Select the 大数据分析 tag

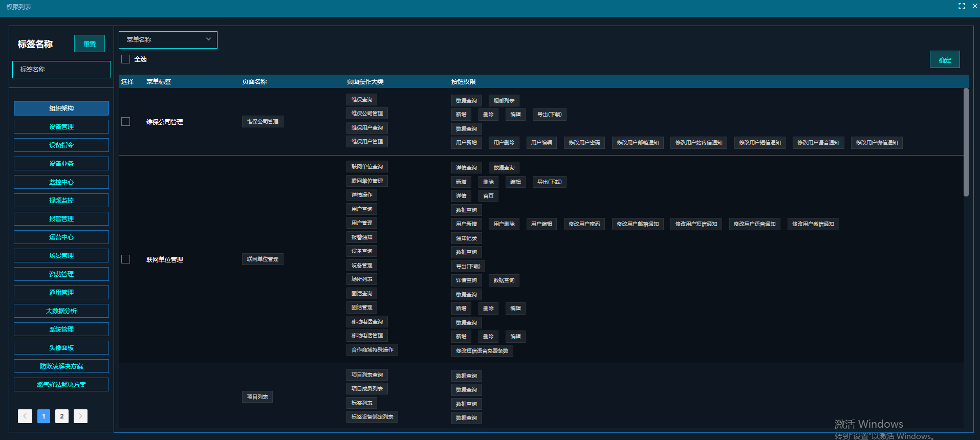(61, 311)
